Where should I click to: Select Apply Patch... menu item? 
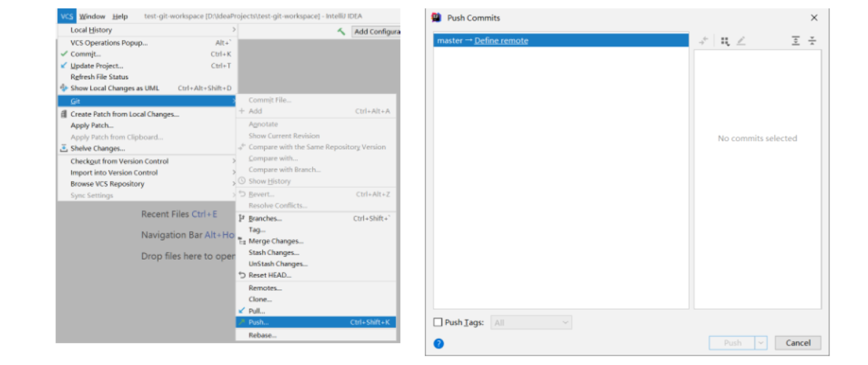[148, 126]
